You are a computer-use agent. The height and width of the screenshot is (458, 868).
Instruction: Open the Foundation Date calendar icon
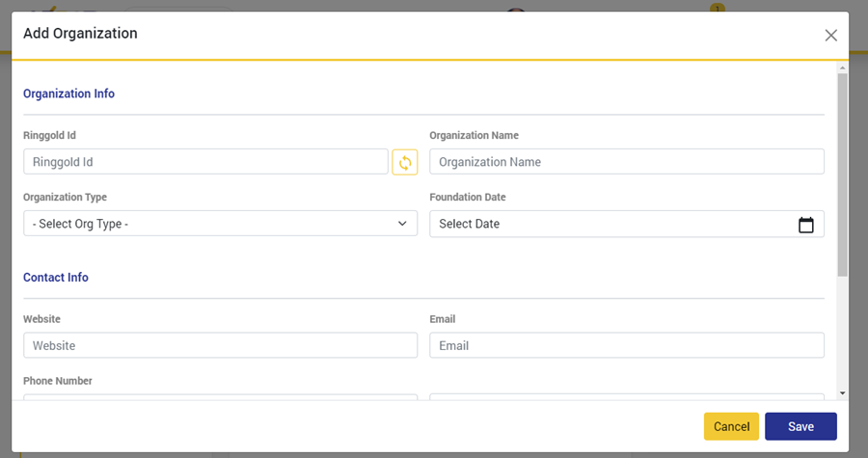[x=806, y=225]
